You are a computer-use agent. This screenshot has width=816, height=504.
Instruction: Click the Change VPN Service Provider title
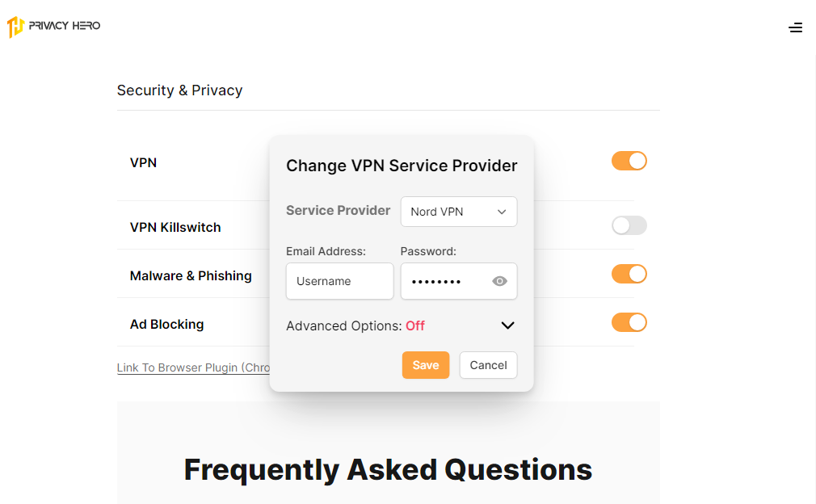[402, 166]
